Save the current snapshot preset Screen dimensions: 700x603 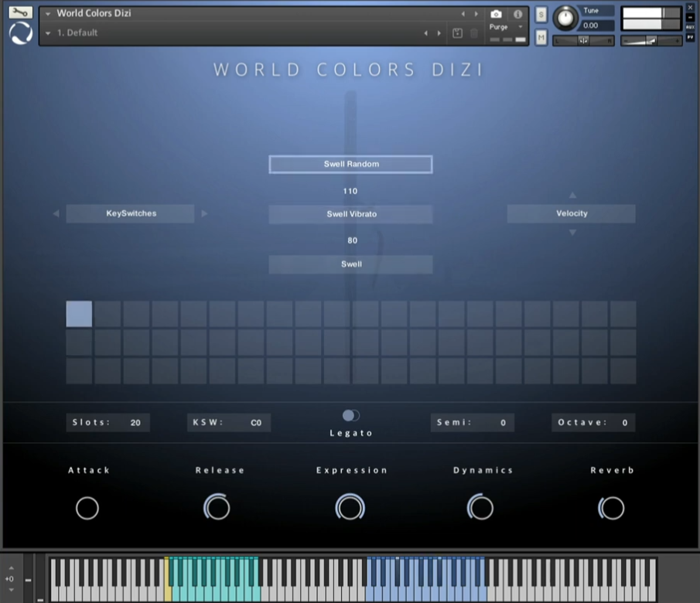(x=457, y=33)
